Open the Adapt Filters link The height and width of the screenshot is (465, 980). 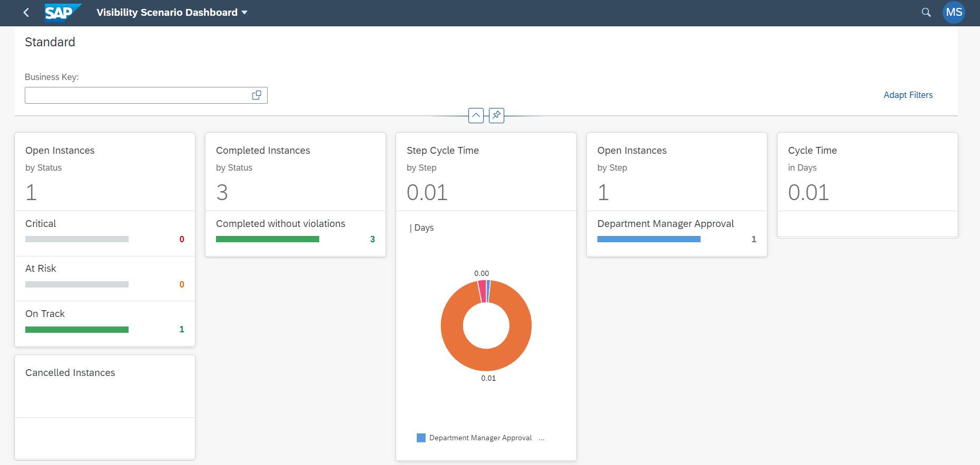tap(908, 95)
